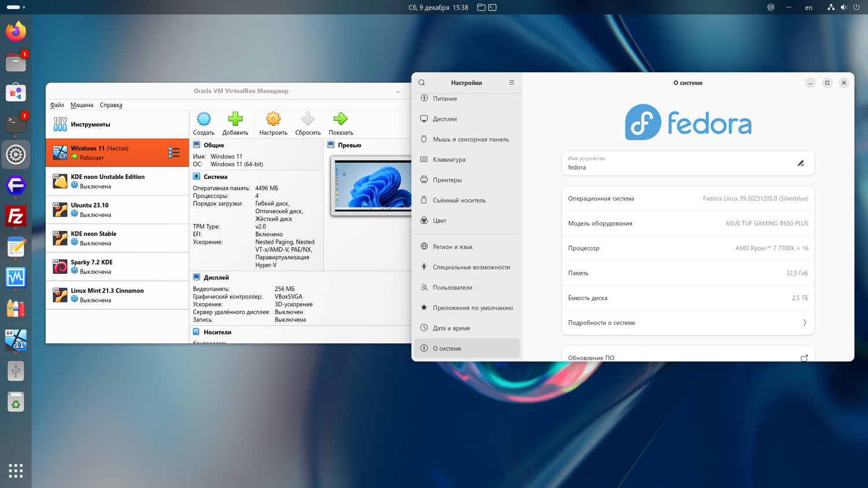
Task: Open Питание in settings sidebar
Action: (x=467, y=99)
